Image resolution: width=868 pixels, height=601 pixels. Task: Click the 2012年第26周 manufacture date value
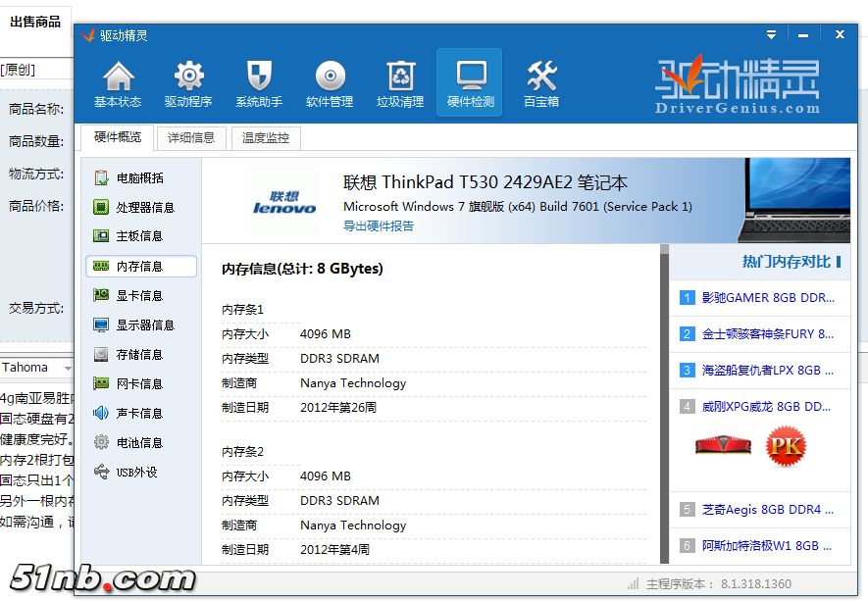coord(338,408)
